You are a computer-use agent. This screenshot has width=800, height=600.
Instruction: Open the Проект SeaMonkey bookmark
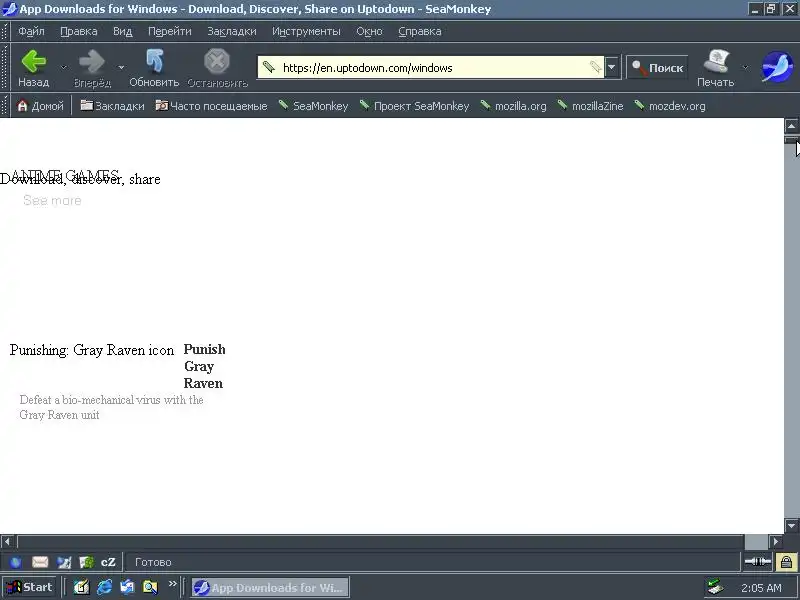(414, 106)
